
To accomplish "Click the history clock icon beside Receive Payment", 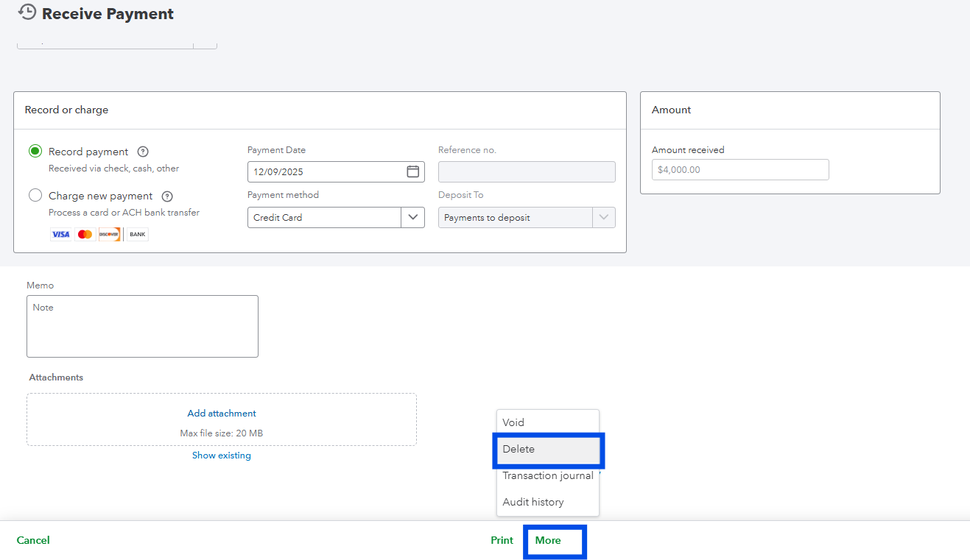I will click(x=27, y=12).
